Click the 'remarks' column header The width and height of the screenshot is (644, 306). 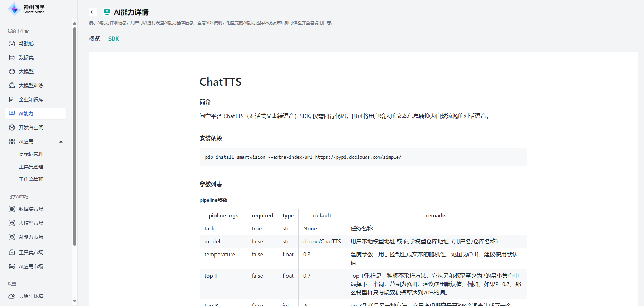pyautogui.click(x=436, y=215)
